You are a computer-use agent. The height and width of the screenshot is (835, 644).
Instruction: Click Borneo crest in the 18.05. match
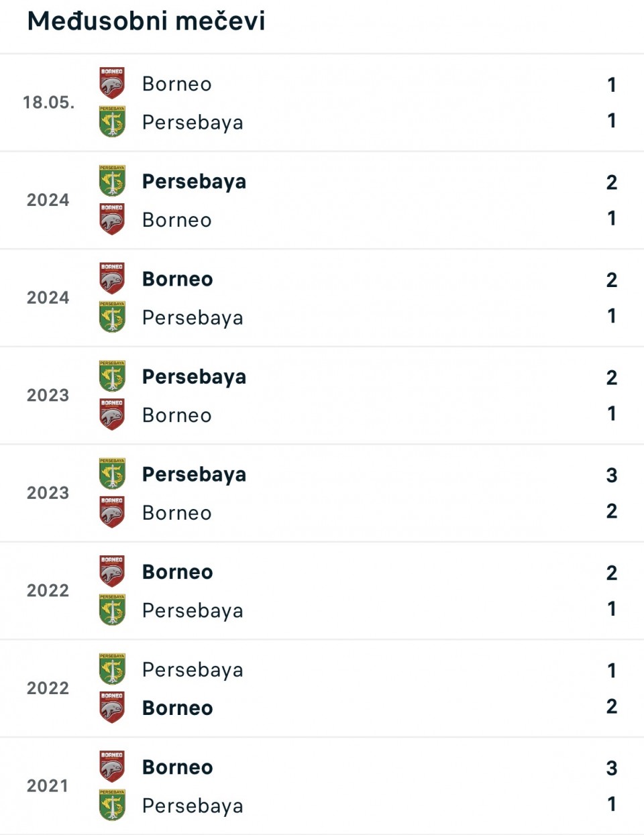pyautogui.click(x=112, y=83)
